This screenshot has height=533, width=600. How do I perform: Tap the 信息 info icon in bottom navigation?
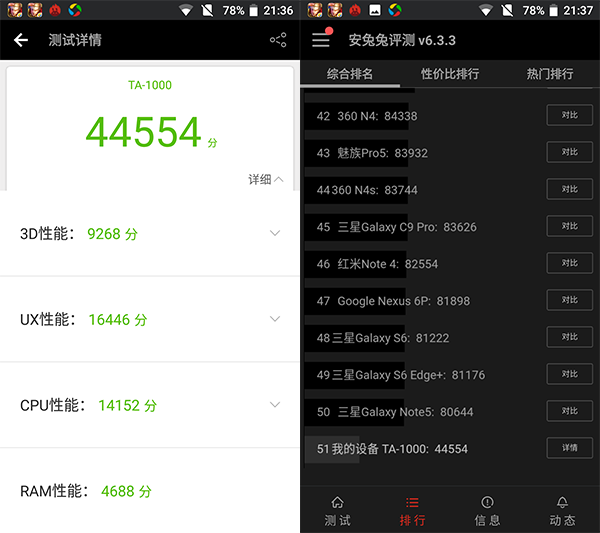(x=488, y=502)
